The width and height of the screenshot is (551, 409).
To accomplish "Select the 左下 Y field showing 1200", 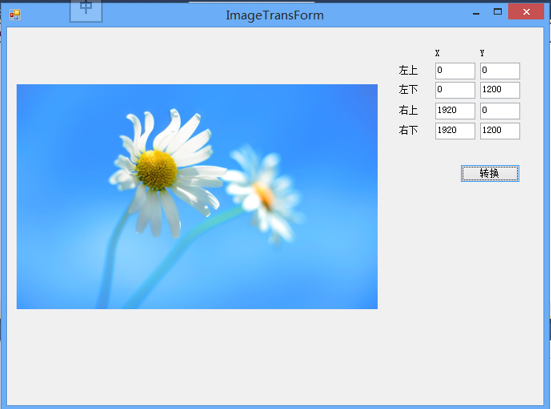I will 500,90.
